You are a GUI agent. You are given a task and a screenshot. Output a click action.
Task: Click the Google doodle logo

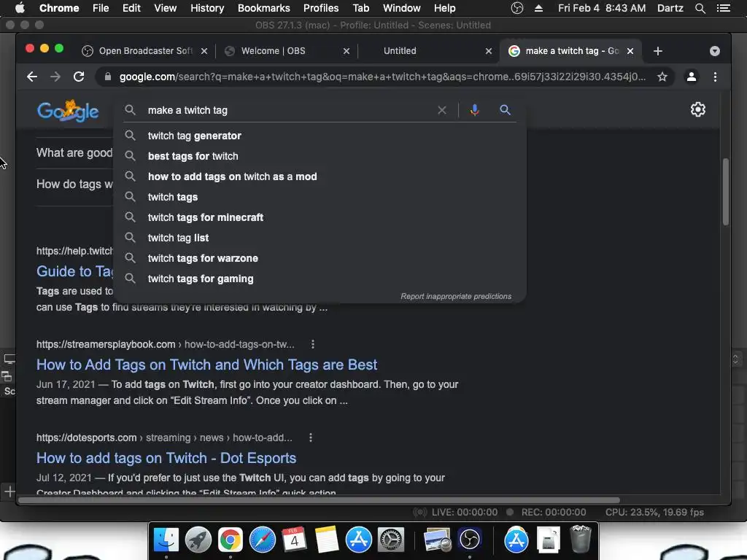tap(68, 111)
